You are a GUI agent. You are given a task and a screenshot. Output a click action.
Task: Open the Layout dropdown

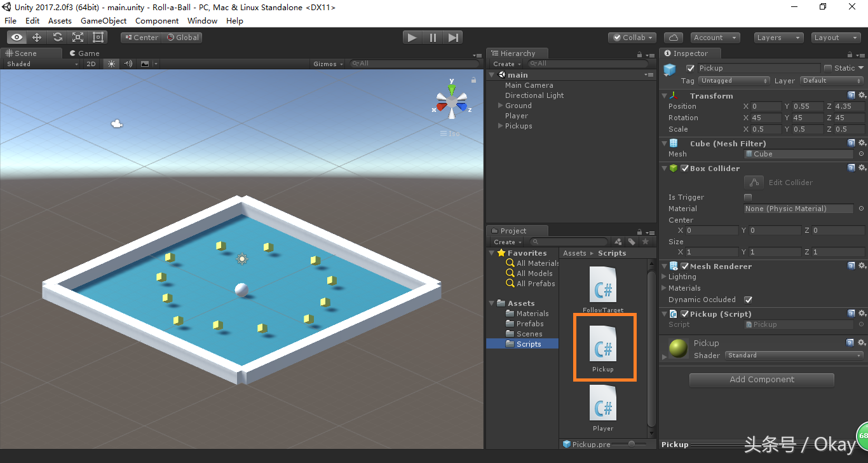click(x=836, y=38)
